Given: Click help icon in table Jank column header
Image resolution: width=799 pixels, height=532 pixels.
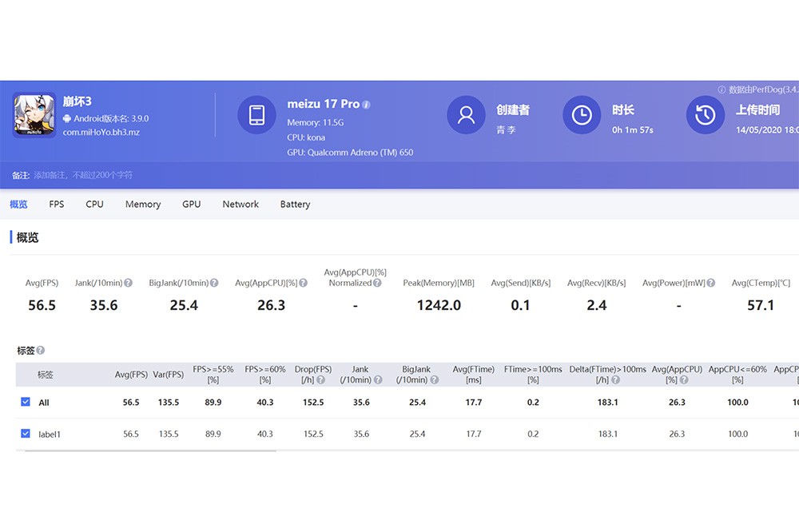Looking at the screenshot, I should point(378,379).
